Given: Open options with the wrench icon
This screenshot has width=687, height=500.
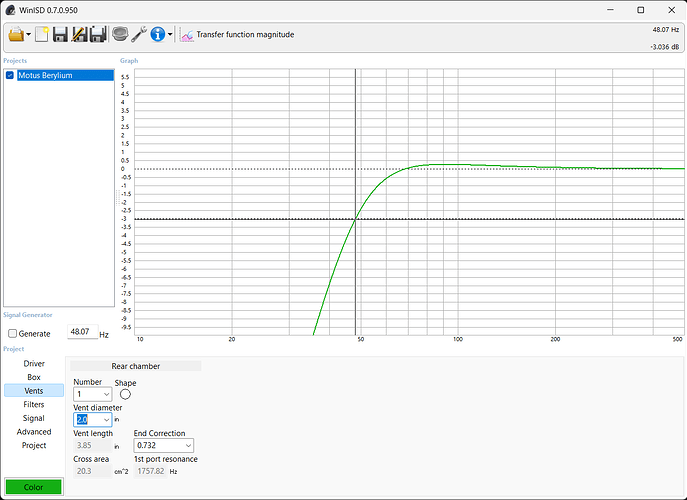Looking at the screenshot, I should coord(139,34).
